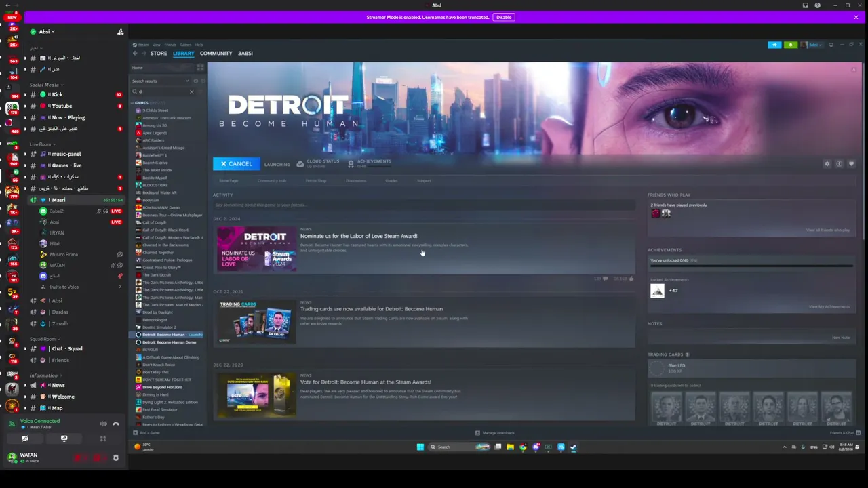Open the Steam STORE tab

pyautogui.click(x=159, y=53)
